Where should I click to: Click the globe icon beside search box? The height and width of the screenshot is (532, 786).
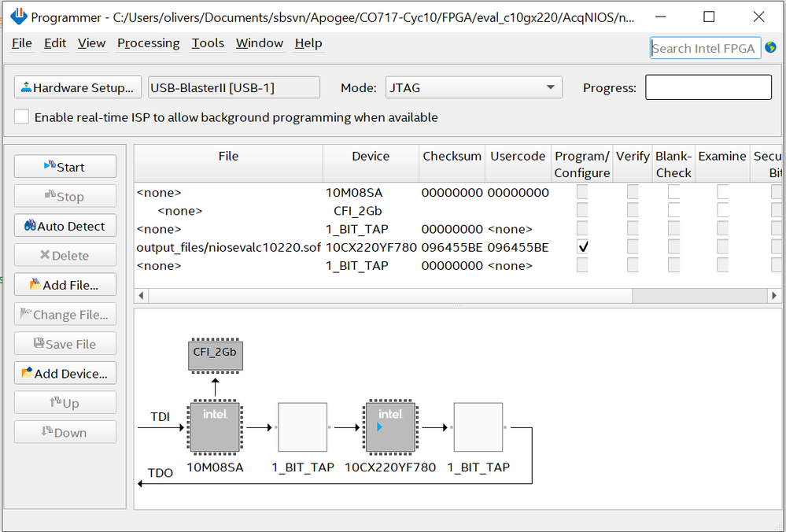[x=771, y=48]
